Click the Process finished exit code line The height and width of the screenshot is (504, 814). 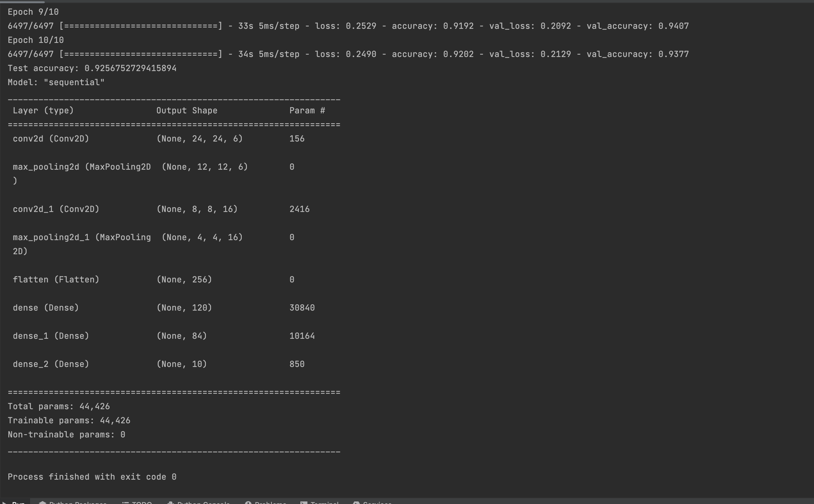[92, 476]
